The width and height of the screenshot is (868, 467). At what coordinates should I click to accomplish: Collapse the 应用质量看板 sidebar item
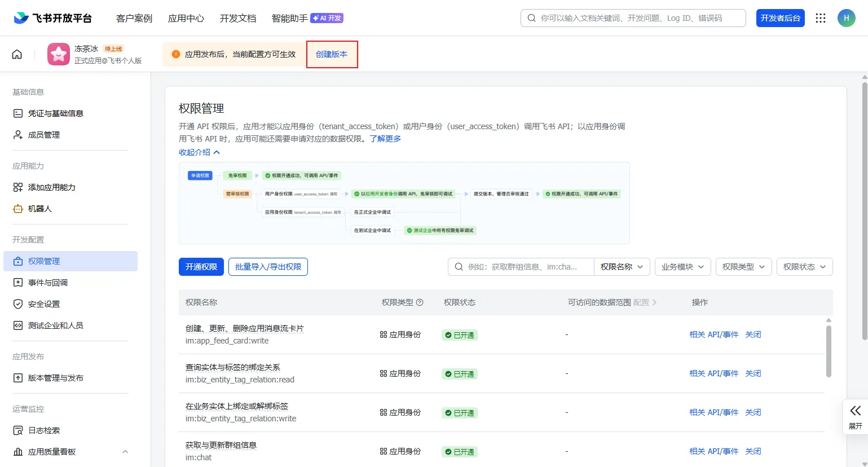[125, 452]
